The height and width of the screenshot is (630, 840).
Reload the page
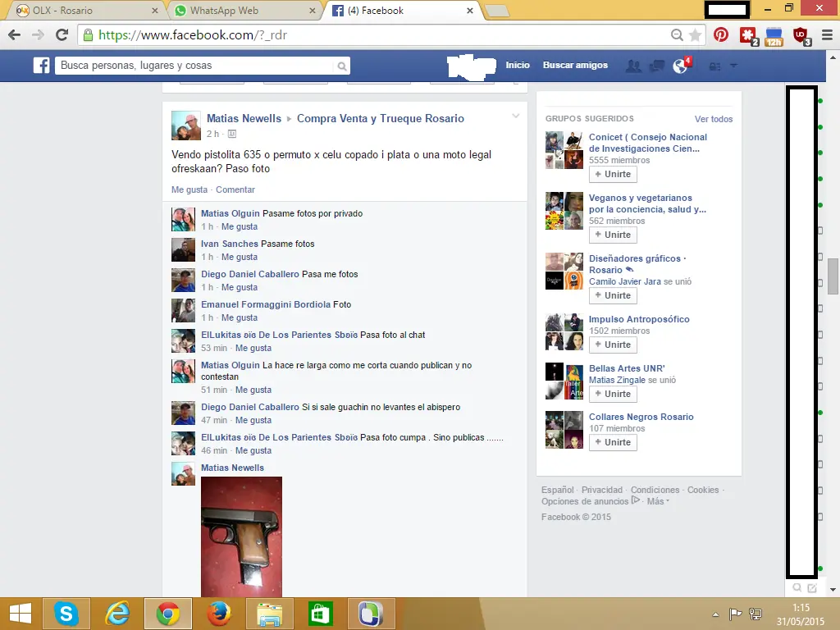tap(62, 34)
